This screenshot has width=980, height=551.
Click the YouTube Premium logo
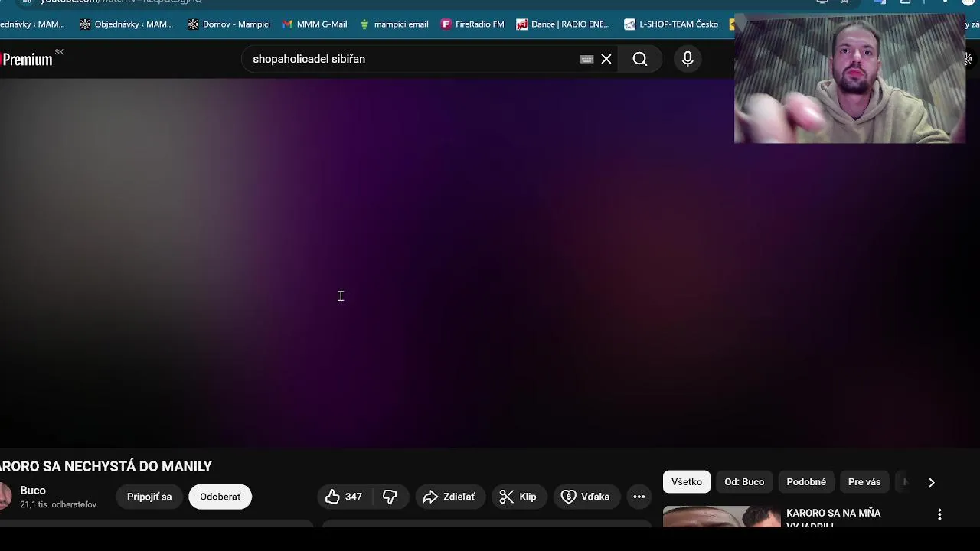(27, 60)
